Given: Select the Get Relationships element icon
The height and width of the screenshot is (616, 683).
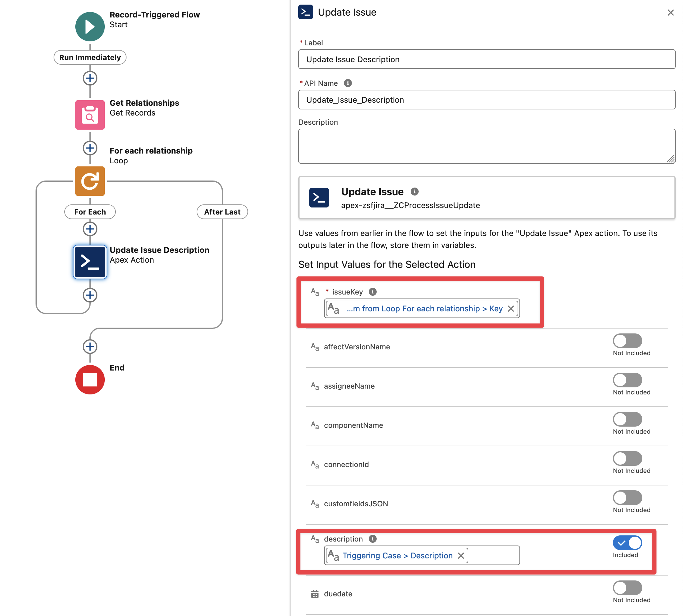Looking at the screenshot, I should [x=90, y=115].
